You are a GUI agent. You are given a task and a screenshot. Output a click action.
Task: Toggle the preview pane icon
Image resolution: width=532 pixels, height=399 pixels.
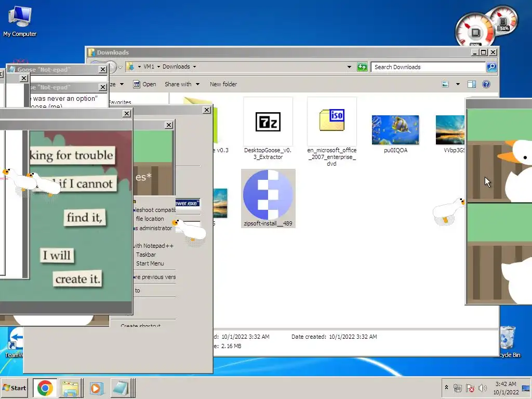point(472,84)
